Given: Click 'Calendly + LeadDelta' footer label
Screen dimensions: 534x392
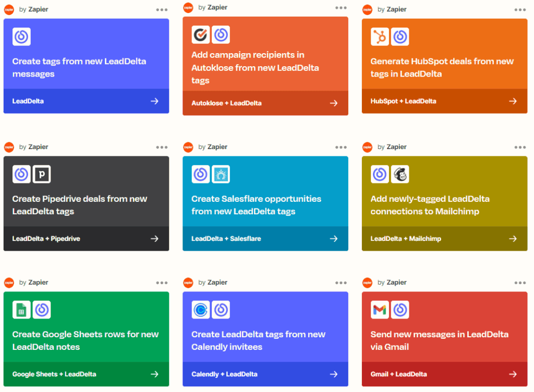Looking at the screenshot, I should [x=224, y=374].
